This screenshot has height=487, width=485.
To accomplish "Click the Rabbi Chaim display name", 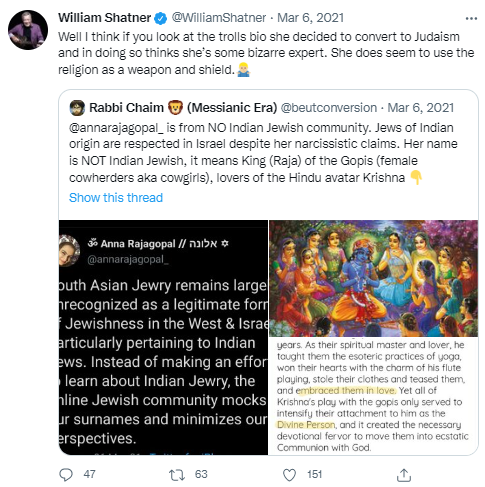I will [183, 108].
